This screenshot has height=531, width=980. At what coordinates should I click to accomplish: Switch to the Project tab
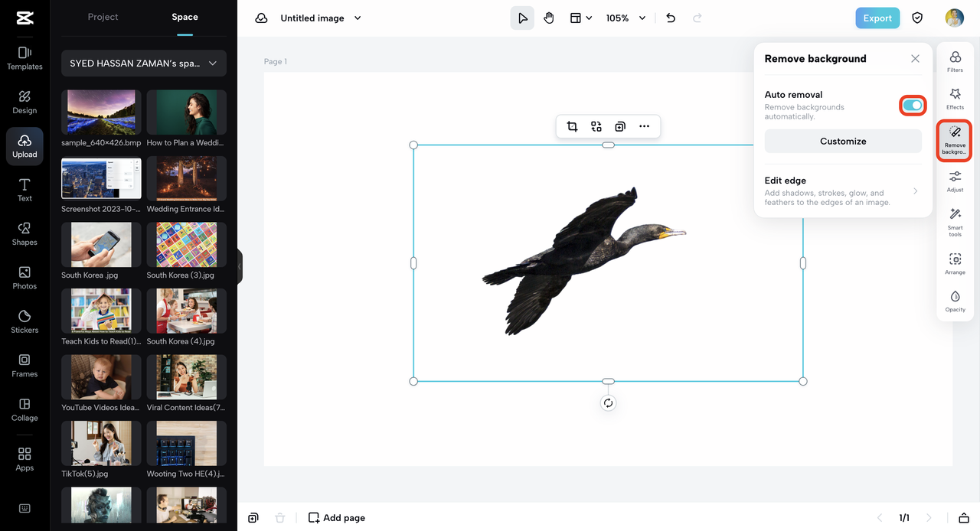click(x=103, y=17)
